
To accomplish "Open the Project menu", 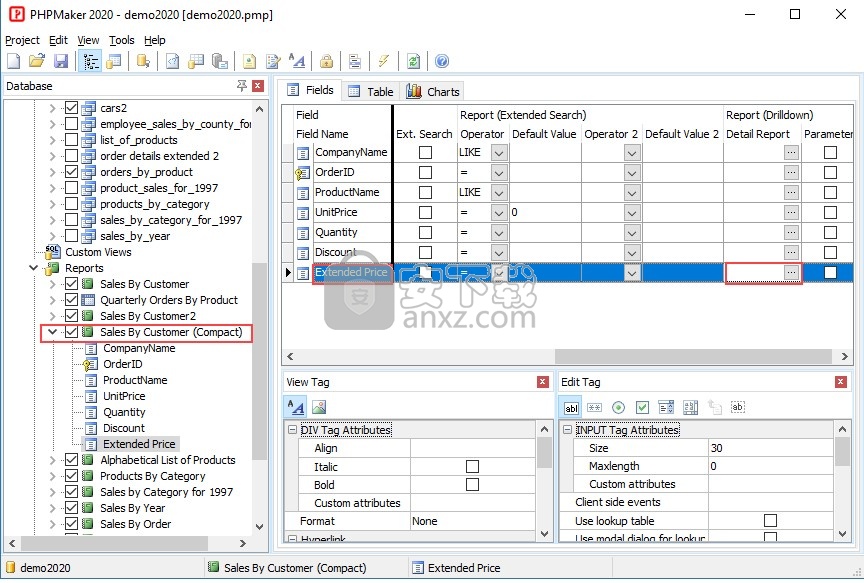I will (x=23, y=40).
